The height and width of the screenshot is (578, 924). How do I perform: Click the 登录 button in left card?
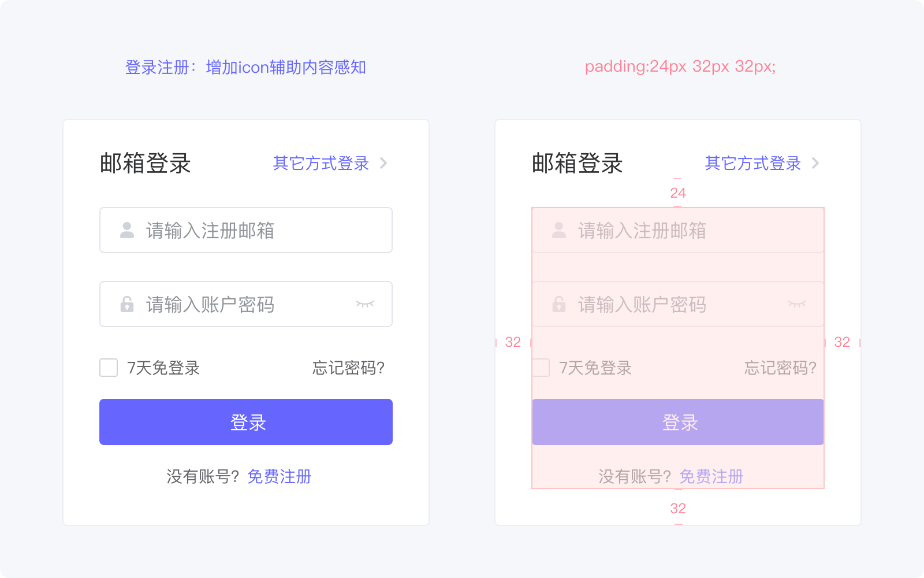246,422
